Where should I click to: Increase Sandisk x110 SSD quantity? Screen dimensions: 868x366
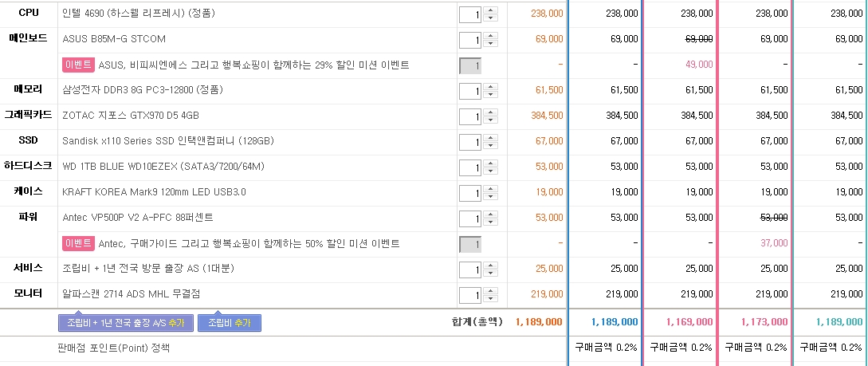pyautogui.click(x=490, y=138)
